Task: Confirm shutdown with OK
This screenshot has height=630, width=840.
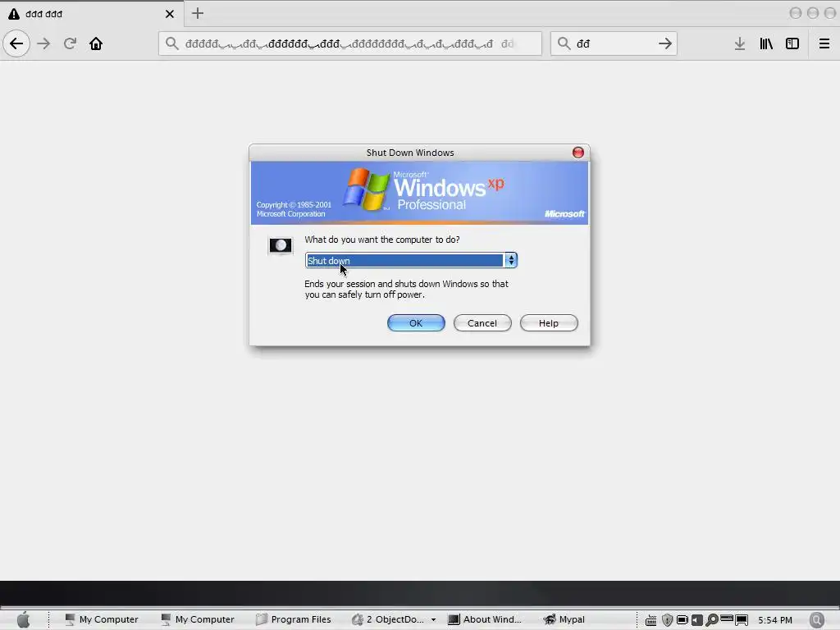Action: (416, 323)
